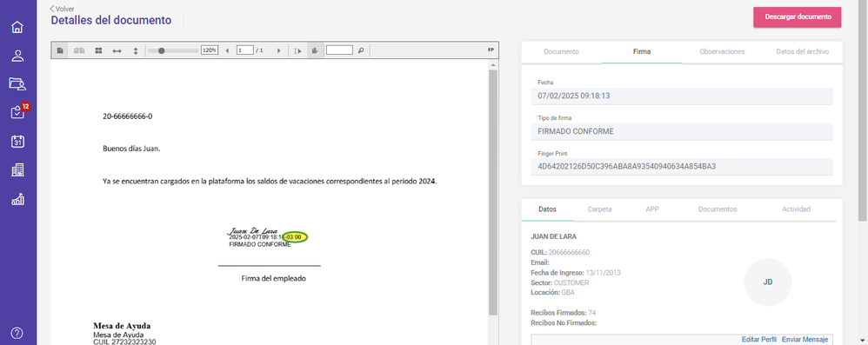Open the calendar sidebar icon
This screenshot has width=868, height=345.
(x=17, y=141)
